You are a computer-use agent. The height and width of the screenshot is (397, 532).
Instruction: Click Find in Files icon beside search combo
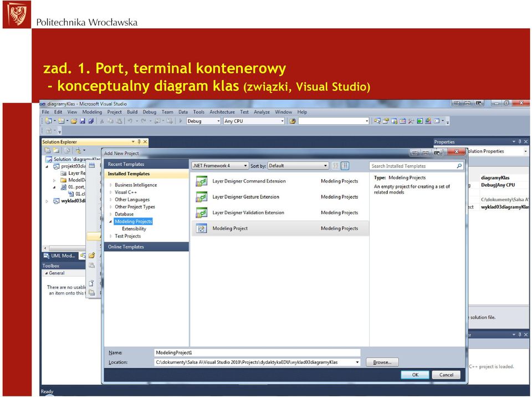point(293,121)
